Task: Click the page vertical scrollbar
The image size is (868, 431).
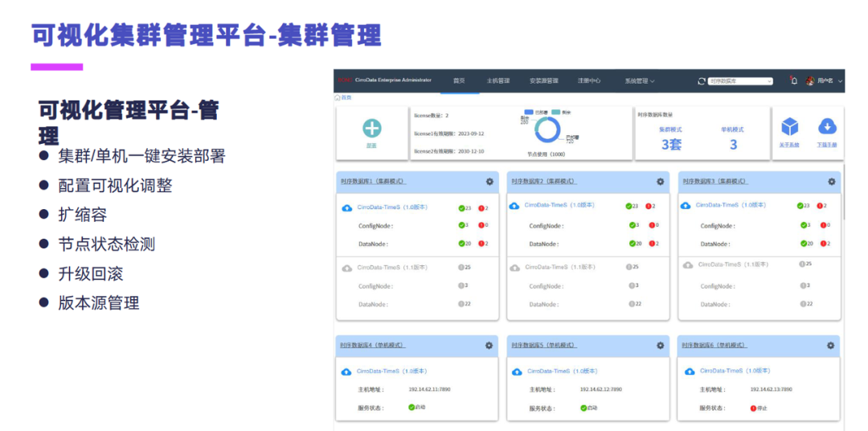Action: click(x=844, y=191)
